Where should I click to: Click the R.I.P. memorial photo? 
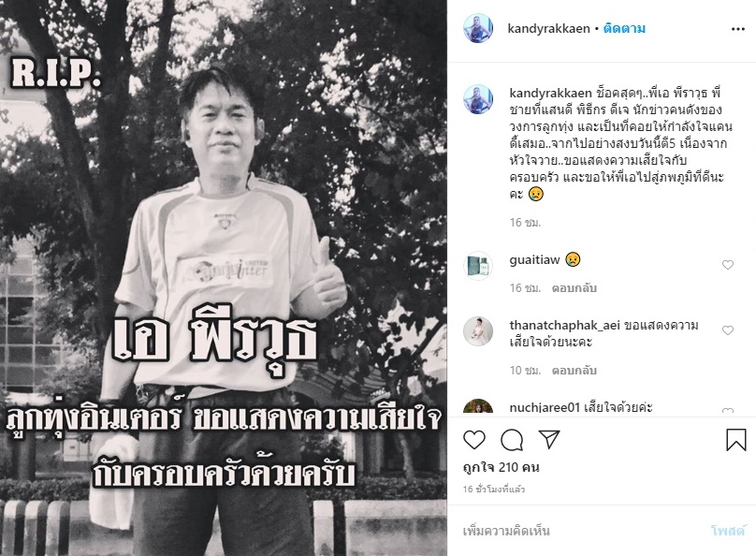pos(224,278)
